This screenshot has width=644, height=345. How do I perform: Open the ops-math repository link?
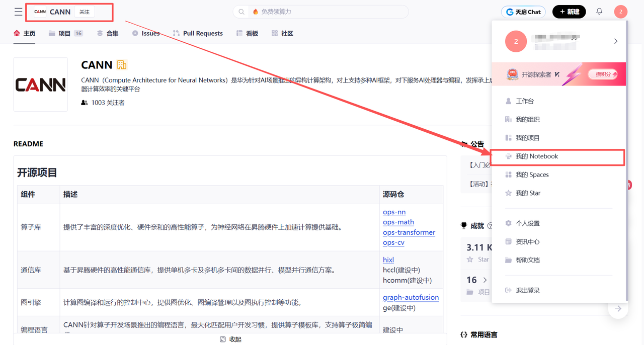tap(398, 222)
